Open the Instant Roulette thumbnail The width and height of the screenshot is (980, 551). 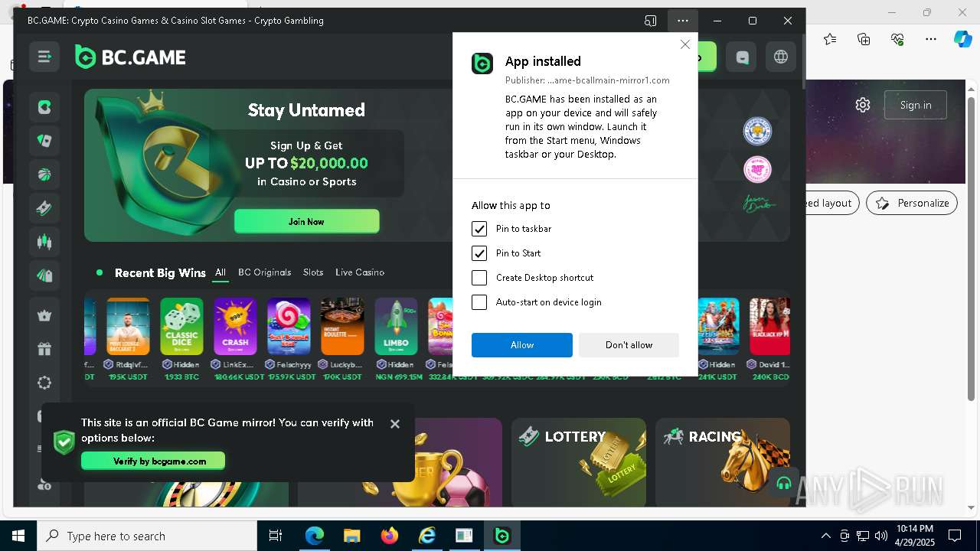click(x=342, y=327)
